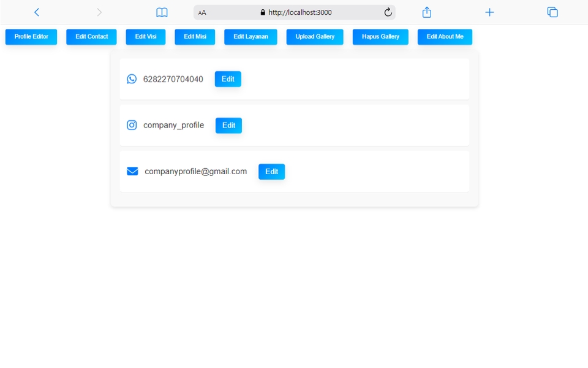Select the Profile Editor menu item
The height and width of the screenshot is (368, 588).
(31, 37)
